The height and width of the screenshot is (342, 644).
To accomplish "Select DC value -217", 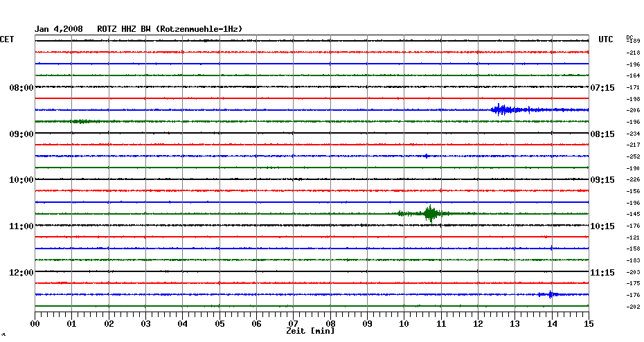I will point(634,145).
